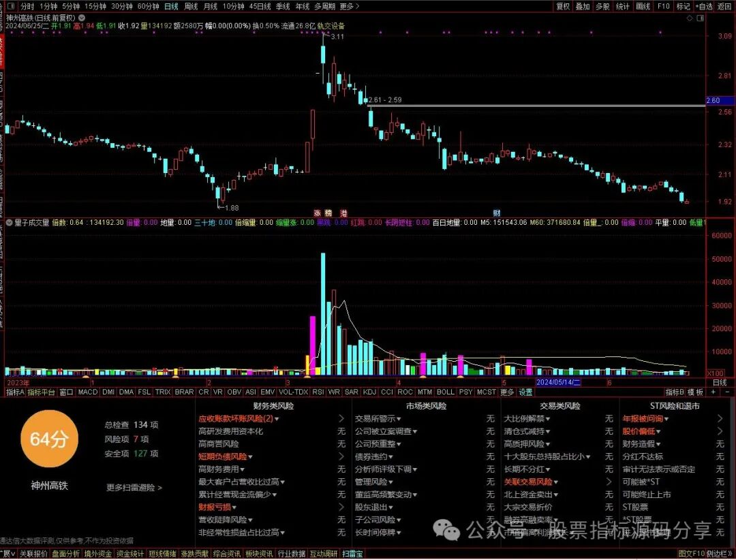The width and height of the screenshot is (736, 560).
Task: Select the 60分钟 period
Action: click(148, 6)
